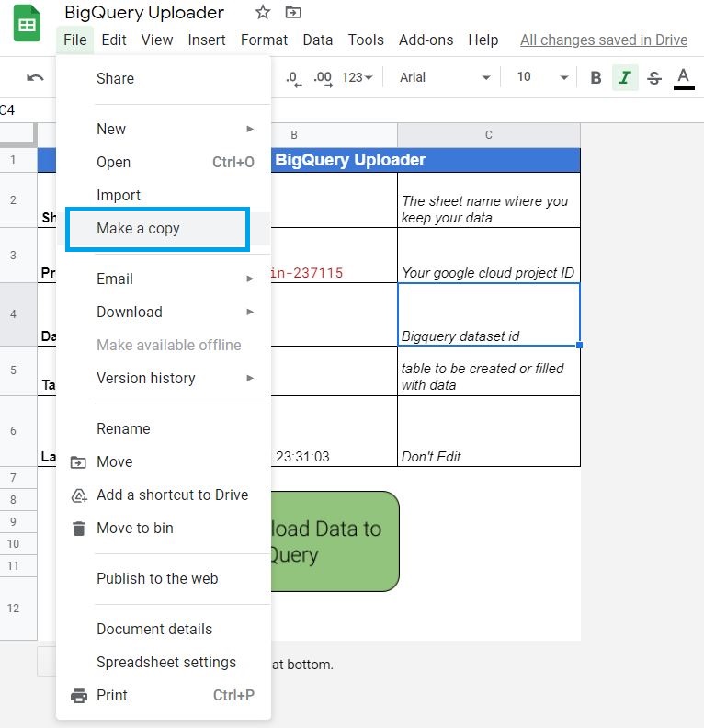Click the cell showing 23:31:03
This screenshot has height=728, width=704.
[334, 431]
